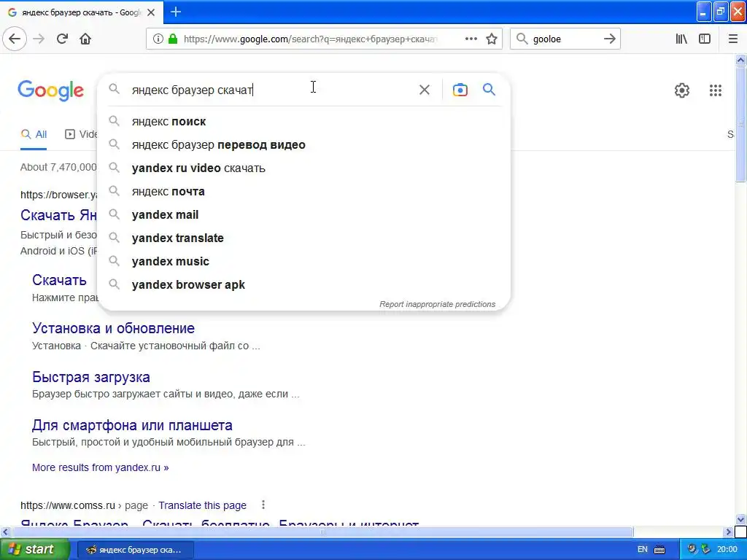Click the horizontal scrollbar right arrow
This screenshot has height=560, width=747.
(x=729, y=532)
